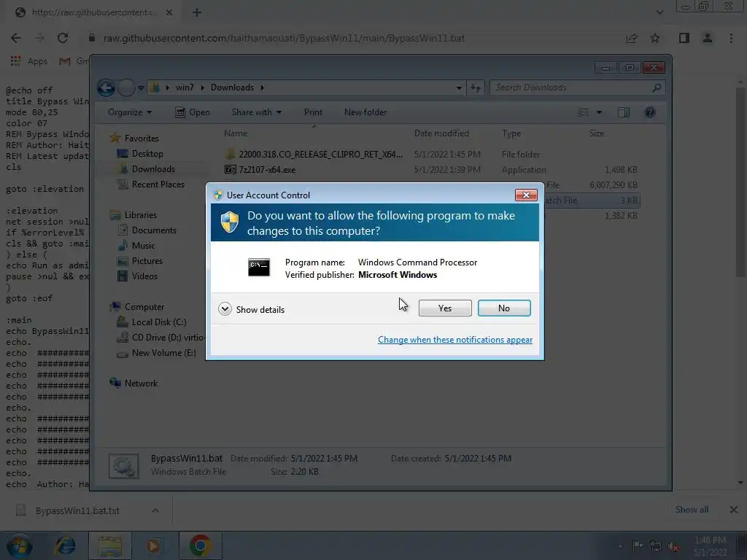This screenshot has width=747, height=560.
Task: Open Documents library in navigation pane
Action: coord(154,230)
